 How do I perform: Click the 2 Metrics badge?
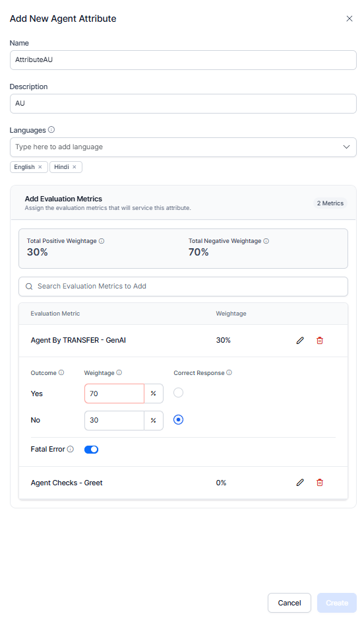[330, 203]
